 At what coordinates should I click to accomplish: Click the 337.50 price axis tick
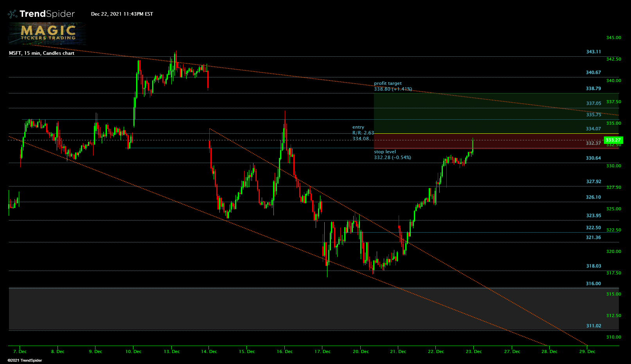(x=613, y=102)
